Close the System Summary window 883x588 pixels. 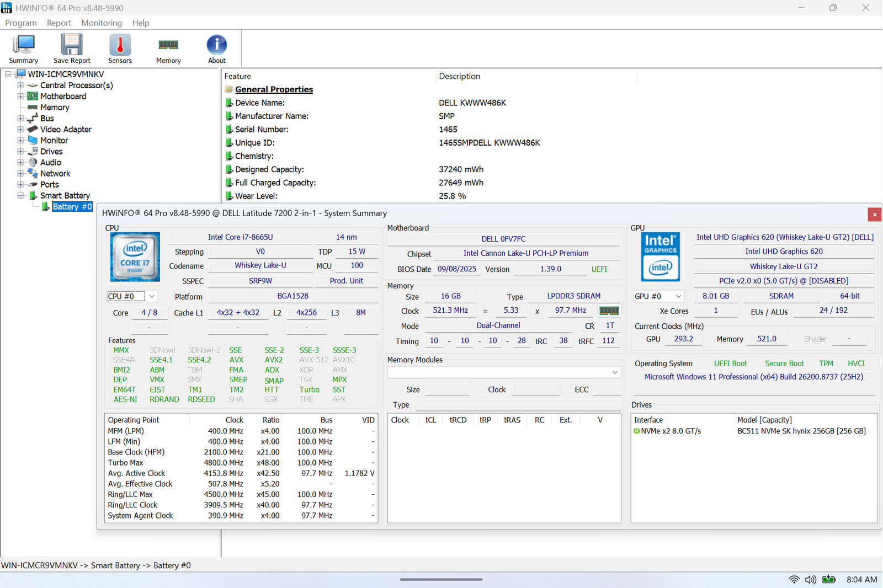click(x=874, y=214)
